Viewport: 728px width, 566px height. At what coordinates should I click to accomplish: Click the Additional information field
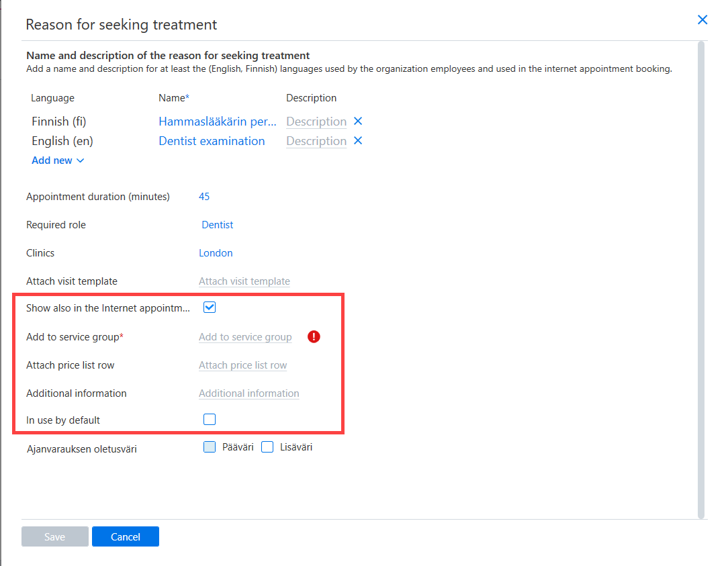click(x=249, y=393)
